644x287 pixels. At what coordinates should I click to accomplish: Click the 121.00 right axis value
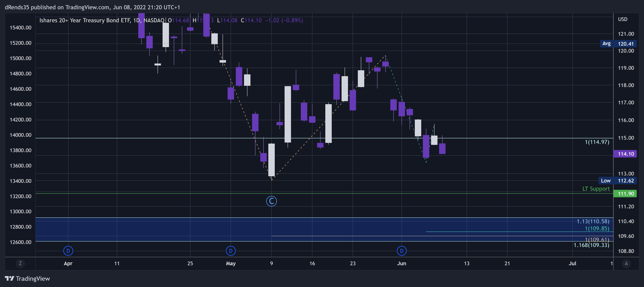tap(626, 34)
